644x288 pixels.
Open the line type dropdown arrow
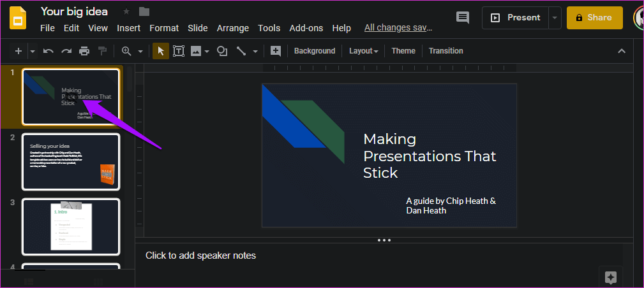(x=255, y=51)
